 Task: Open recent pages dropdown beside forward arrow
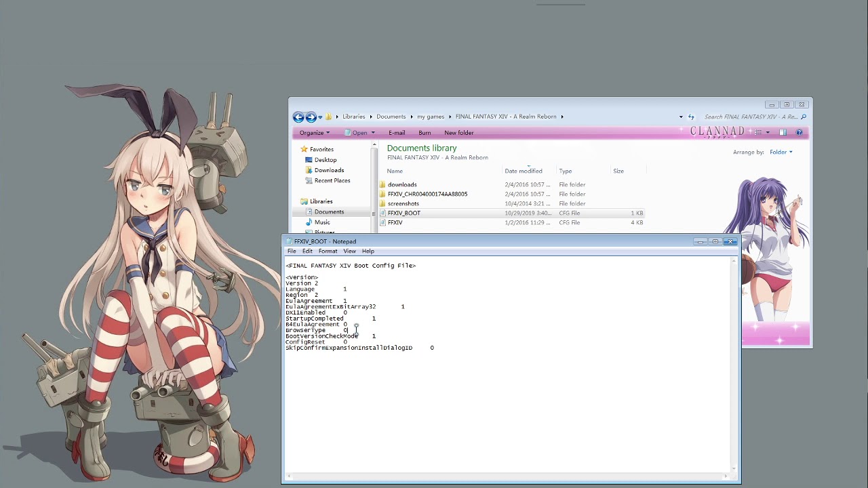(320, 117)
